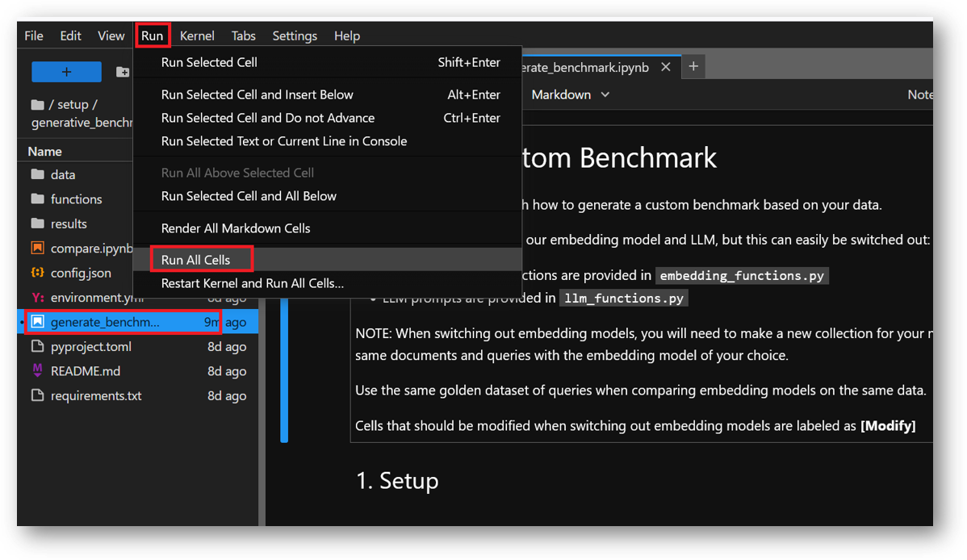Open the Kernel menu
This screenshot has height=560, width=967.
point(197,36)
